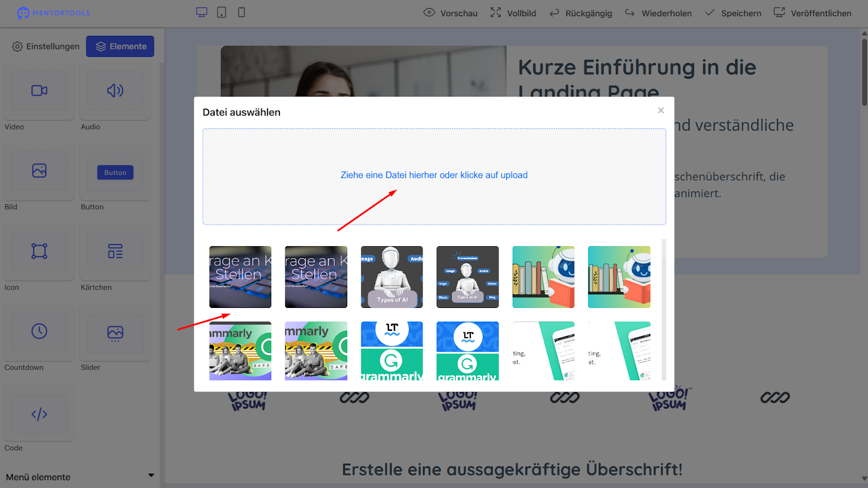Select the desktop view icon
The image size is (868, 488).
pyautogui.click(x=201, y=12)
